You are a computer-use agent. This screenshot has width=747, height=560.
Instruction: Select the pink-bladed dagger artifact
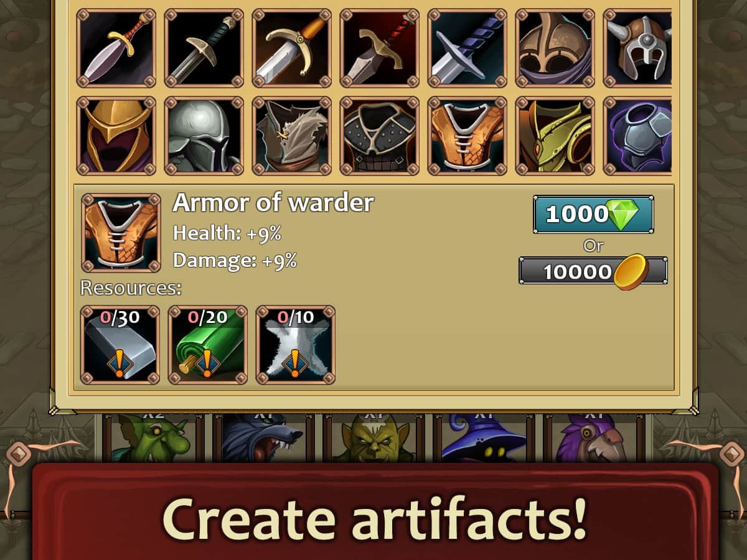coord(116,48)
